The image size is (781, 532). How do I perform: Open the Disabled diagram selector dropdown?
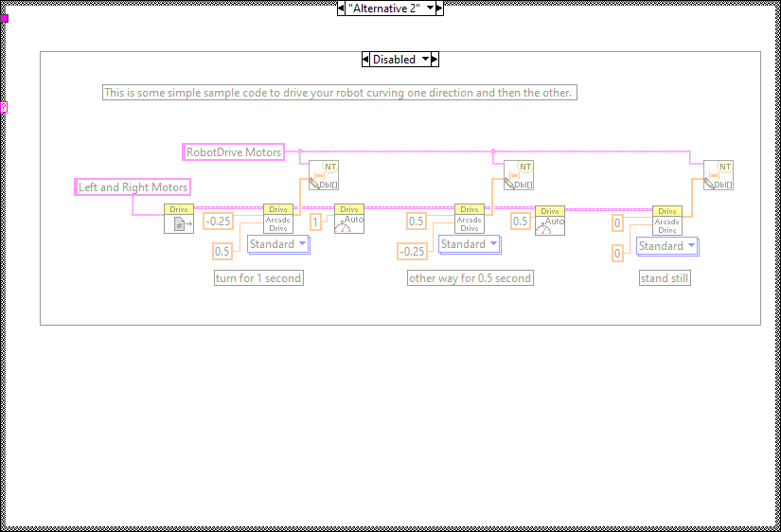coord(424,60)
